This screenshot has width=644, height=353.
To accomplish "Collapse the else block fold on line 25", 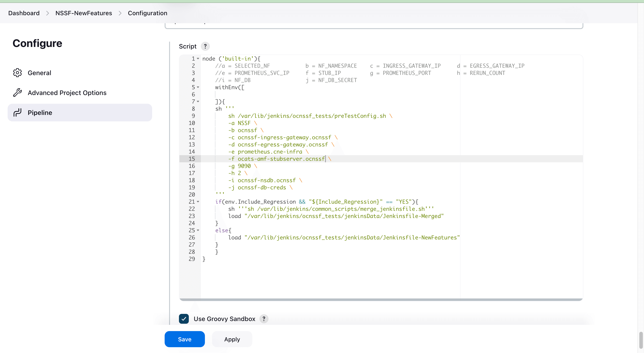I will click(198, 230).
